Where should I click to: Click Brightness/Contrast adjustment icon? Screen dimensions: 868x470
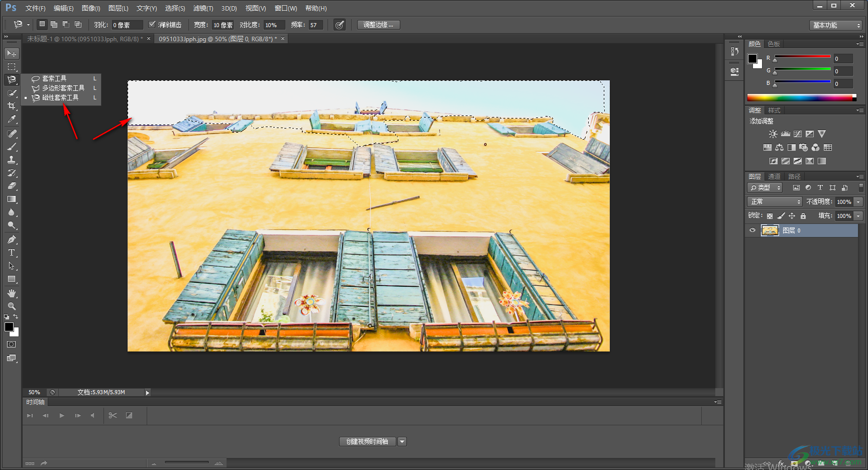(773, 134)
